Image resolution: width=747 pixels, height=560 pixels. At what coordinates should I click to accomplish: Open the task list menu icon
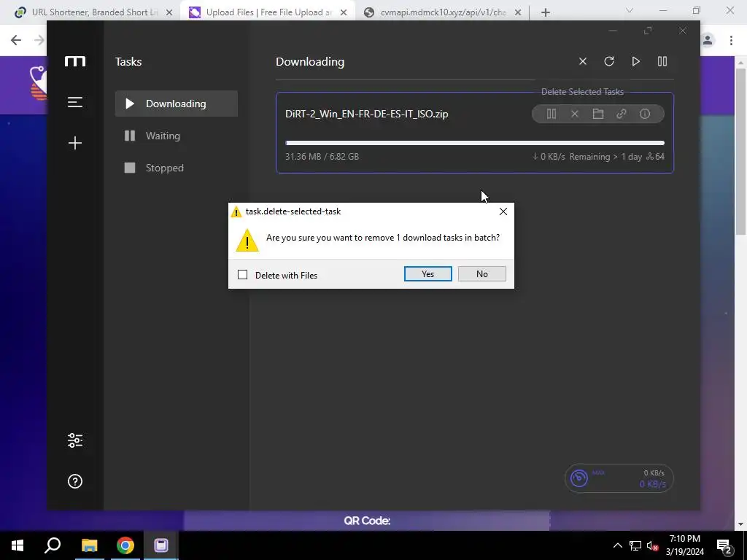75,102
